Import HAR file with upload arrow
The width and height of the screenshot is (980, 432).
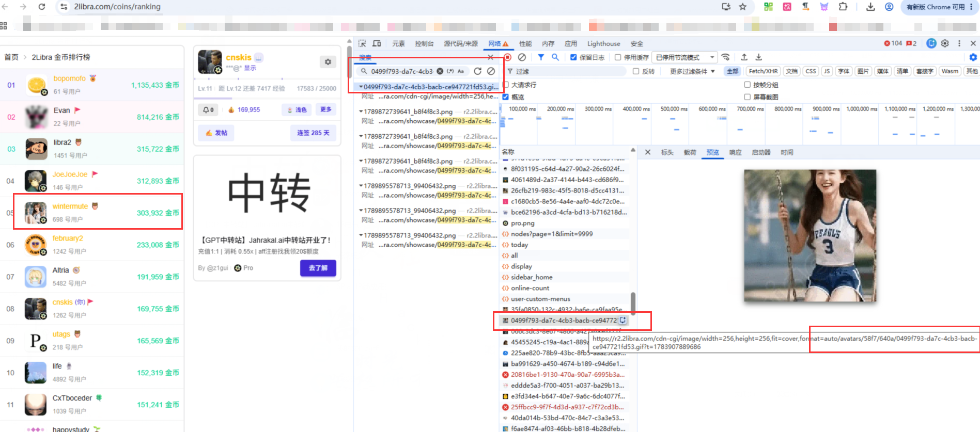(x=744, y=57)
